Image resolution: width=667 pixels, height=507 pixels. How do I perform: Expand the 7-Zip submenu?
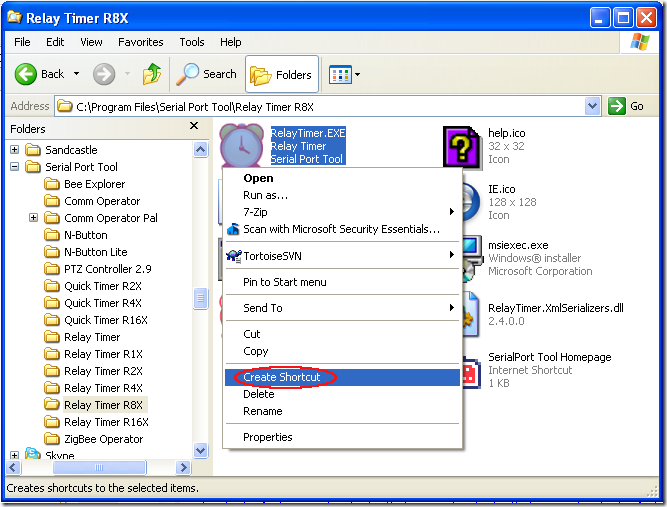pos(452,211)
